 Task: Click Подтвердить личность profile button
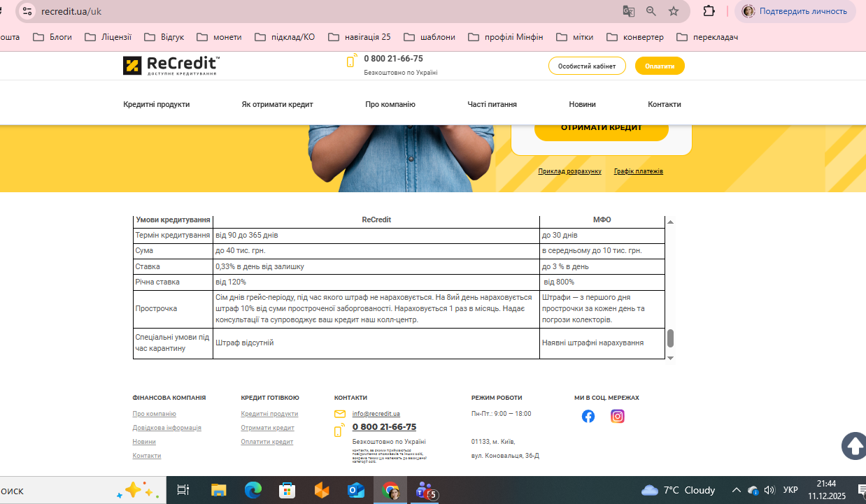(x=795, y=11)
